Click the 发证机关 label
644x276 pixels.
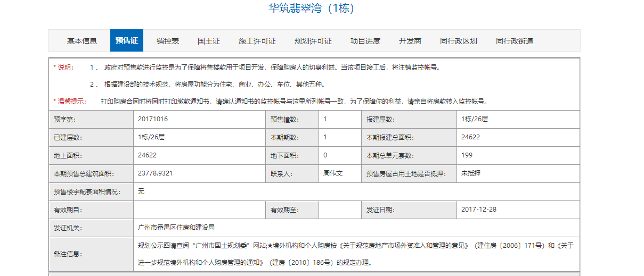pos(68,228)
